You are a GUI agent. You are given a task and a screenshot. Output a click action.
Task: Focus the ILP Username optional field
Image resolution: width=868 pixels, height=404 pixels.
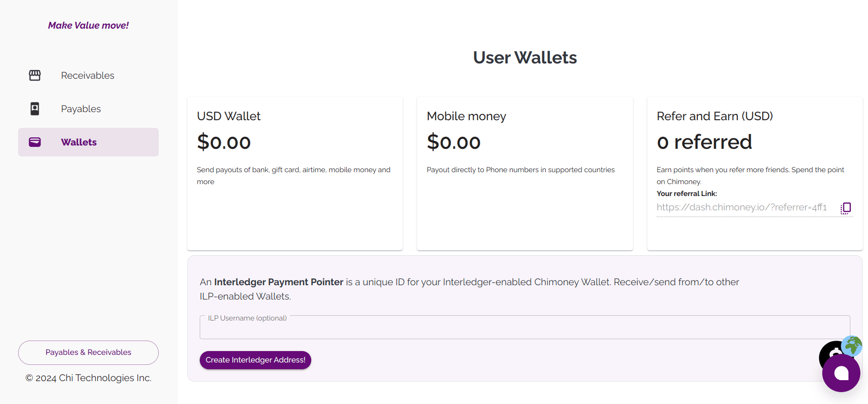525,327
